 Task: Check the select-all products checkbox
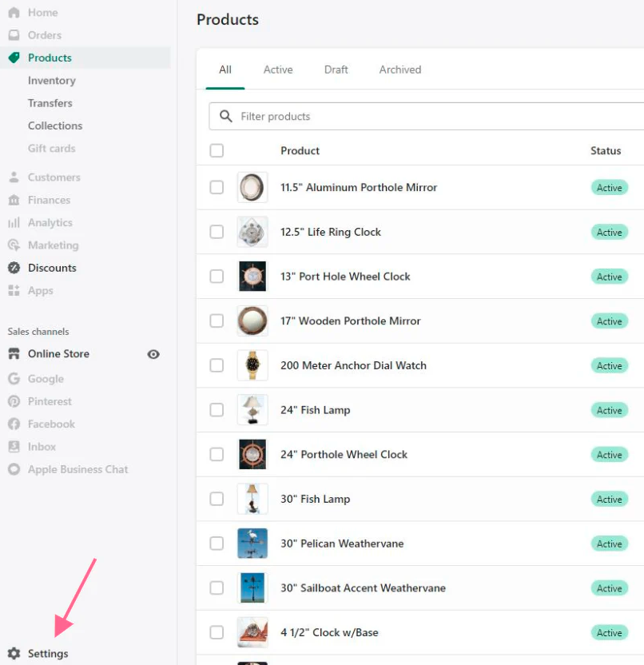point(217,150)
